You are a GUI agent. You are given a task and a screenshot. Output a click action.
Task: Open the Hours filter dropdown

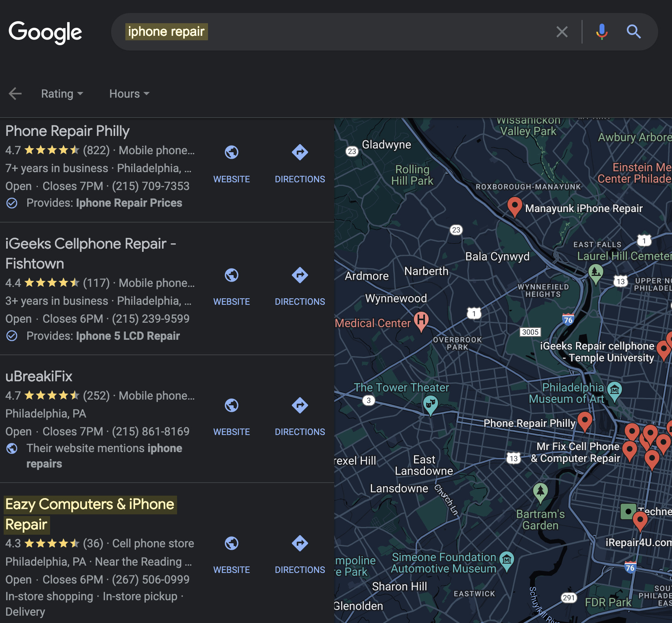click(x=128, y=93)
